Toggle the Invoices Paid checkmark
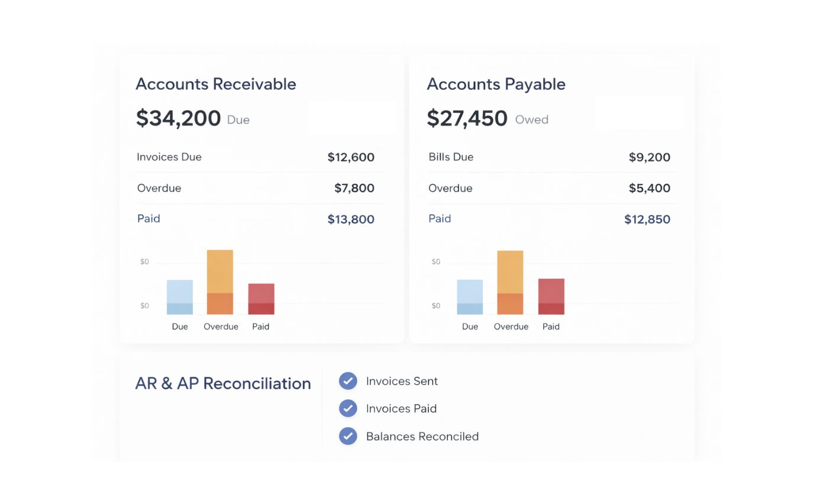Viewport: 814px width, 504px height. (348, 408)
